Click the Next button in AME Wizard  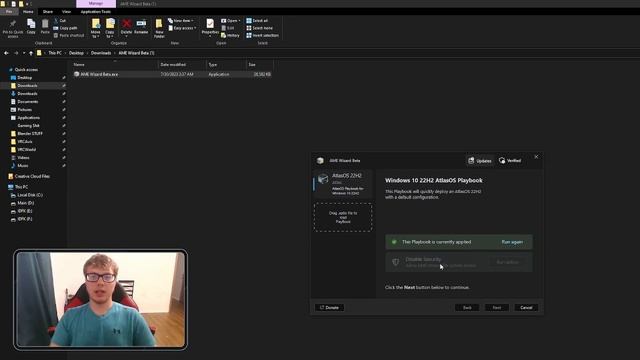click(x=497, y=307)
